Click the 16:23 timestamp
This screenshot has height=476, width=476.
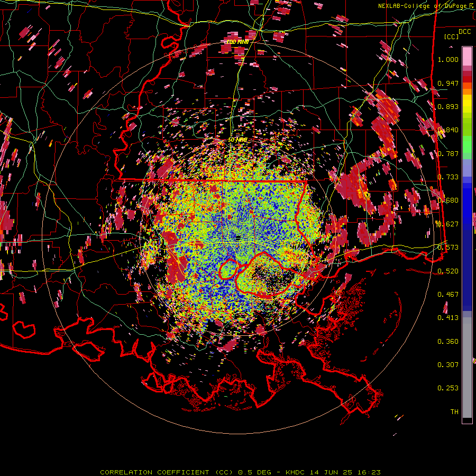pos(369,472)
